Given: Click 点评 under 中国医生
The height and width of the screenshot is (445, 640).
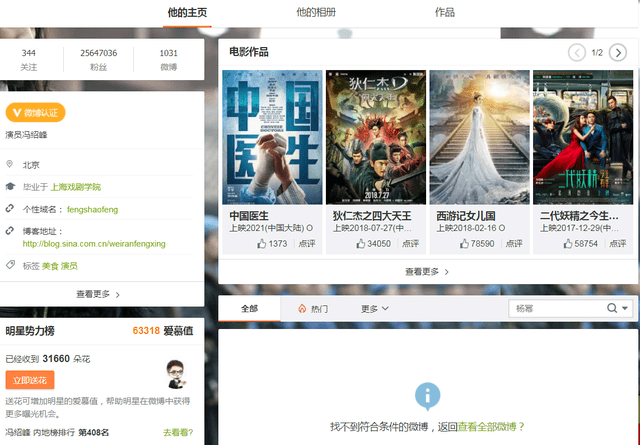Looking at the screenshot, I should coord(307,244).
